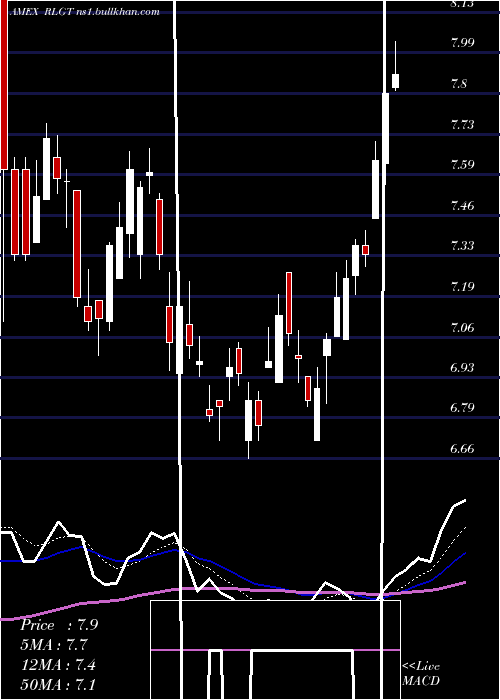The width and height of the screenshot is (500, 700).
Task: Click the 7.59 price axis label
Action: [463, 165]
